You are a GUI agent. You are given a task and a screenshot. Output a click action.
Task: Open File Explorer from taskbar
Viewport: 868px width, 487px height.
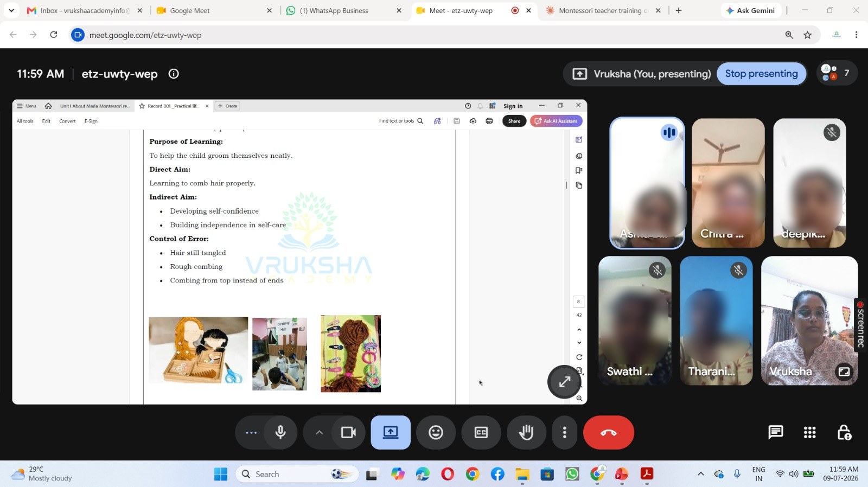click(522, 474)
